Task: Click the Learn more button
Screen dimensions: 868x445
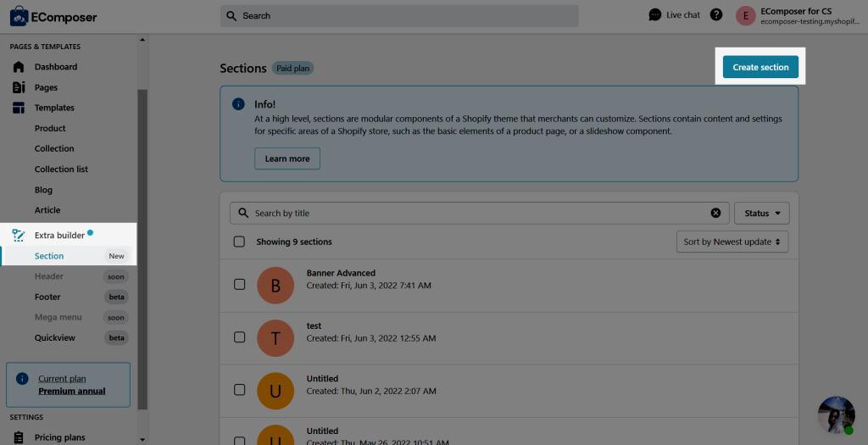Action: (287, 159)
